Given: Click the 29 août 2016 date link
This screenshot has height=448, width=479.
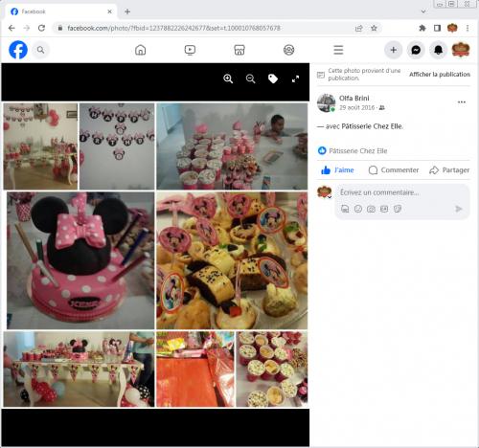Looking at the screenshot, I should tap(356, 108).
